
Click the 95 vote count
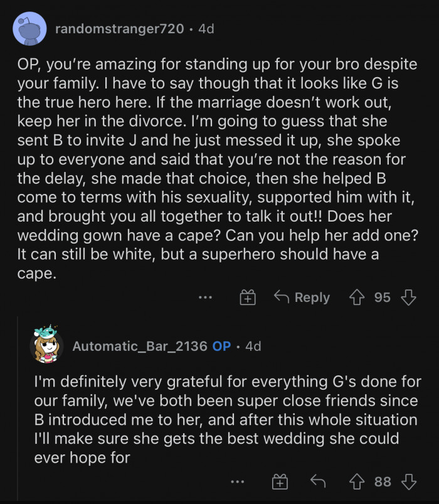click(382, 298)
